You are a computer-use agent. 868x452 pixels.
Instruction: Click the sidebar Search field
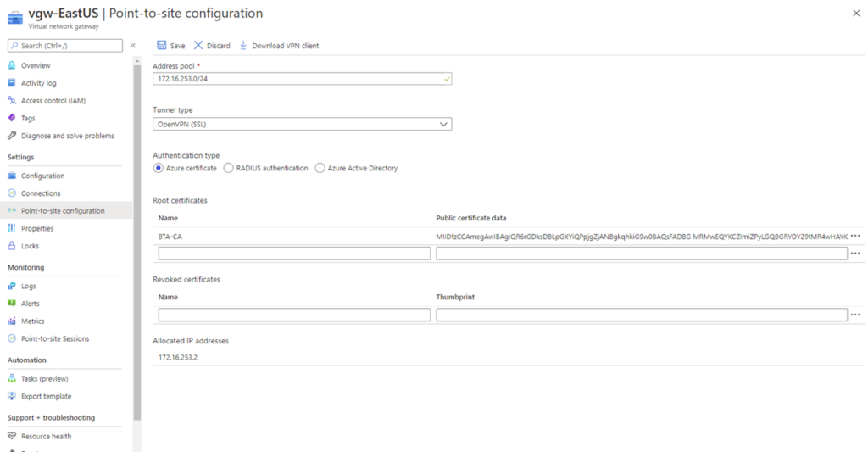(65, 46)
